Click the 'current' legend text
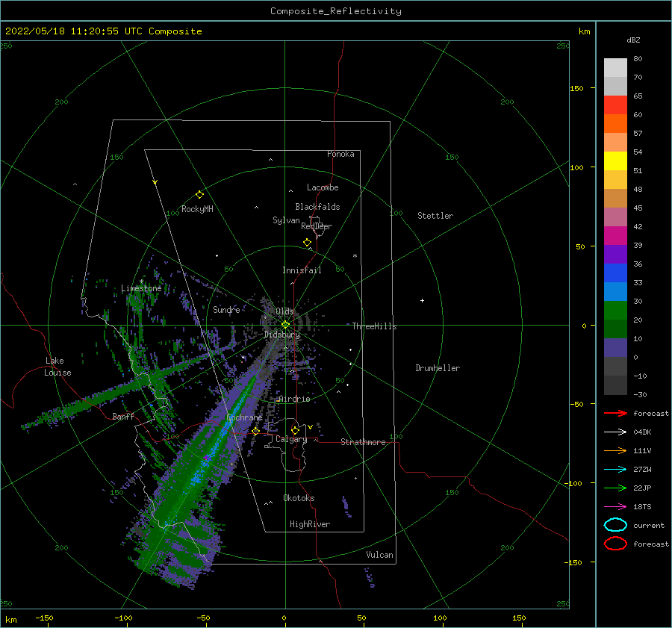 (649, 525)
